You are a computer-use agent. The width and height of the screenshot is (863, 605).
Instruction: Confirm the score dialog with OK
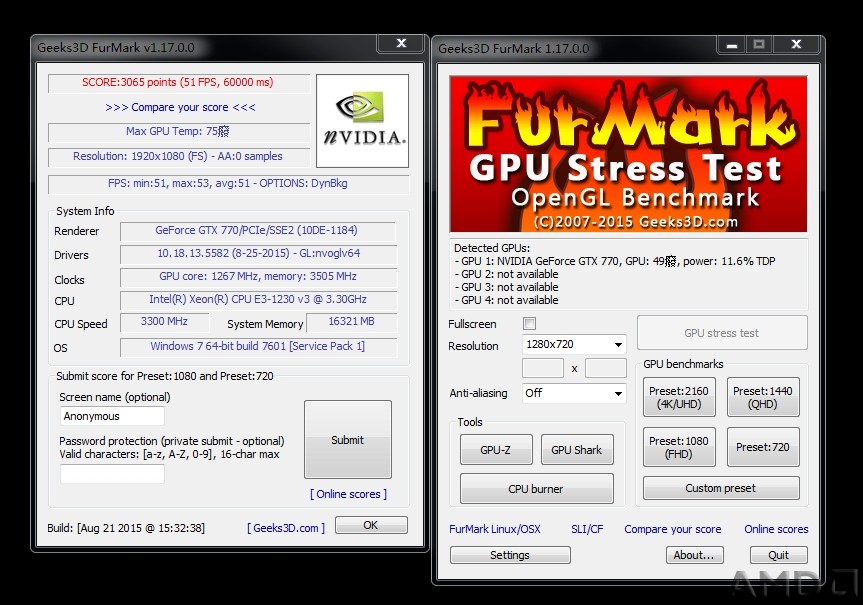click(x=371, y=525)
